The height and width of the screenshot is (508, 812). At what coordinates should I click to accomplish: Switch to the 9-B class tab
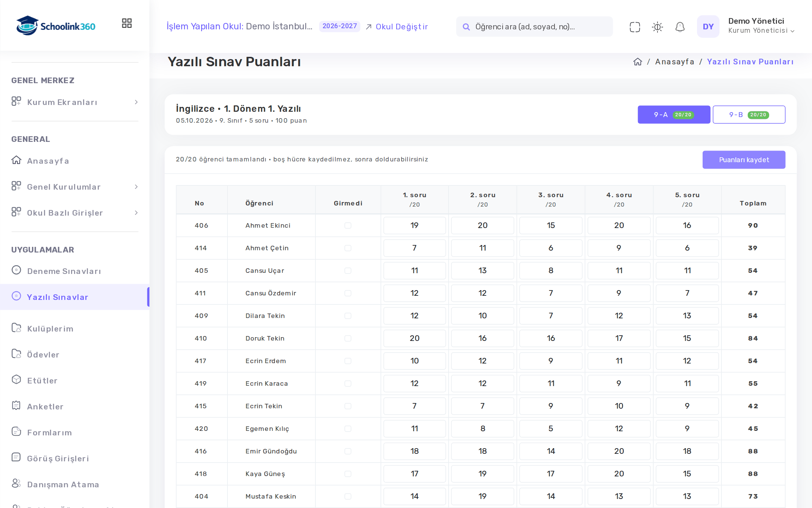(749, 114)
